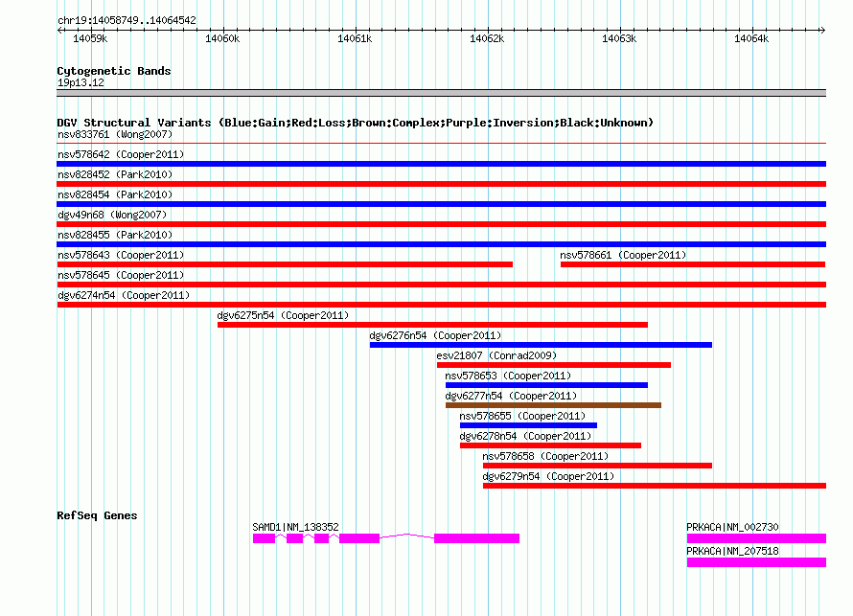Click the 14059k ruler label
853x616 pixels.
90,38
